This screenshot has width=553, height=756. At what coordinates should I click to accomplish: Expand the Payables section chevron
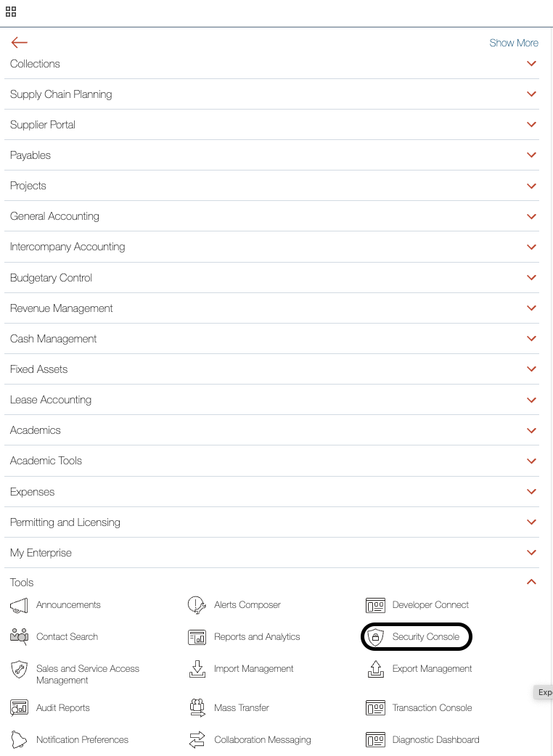click(x=531, y=155)
